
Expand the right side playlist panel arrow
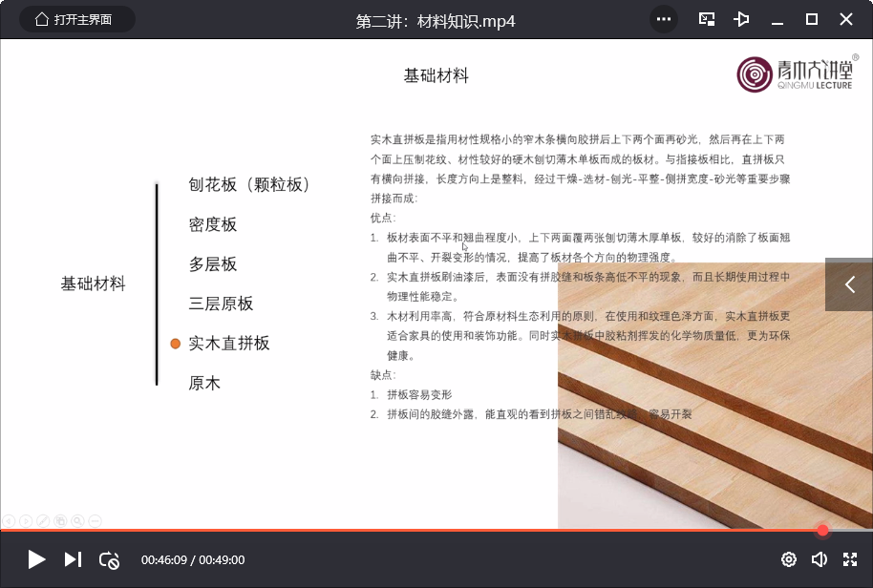[849, 284]
